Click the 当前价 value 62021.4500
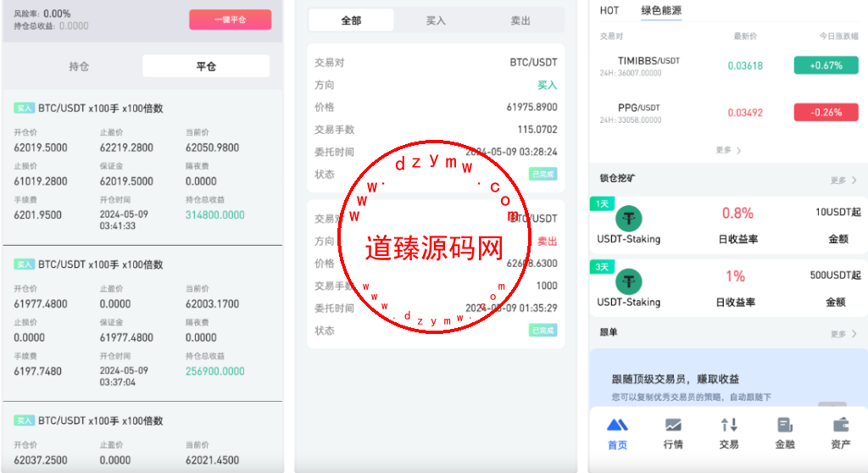This screenshot has width=868, height=473. click(212, 460)
